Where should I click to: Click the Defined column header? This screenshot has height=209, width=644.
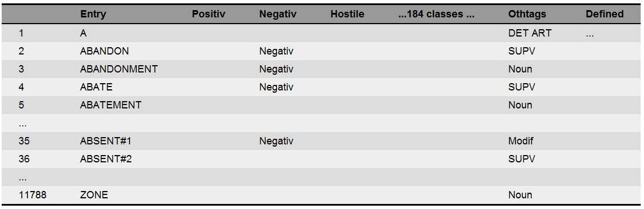click(605, 14)
